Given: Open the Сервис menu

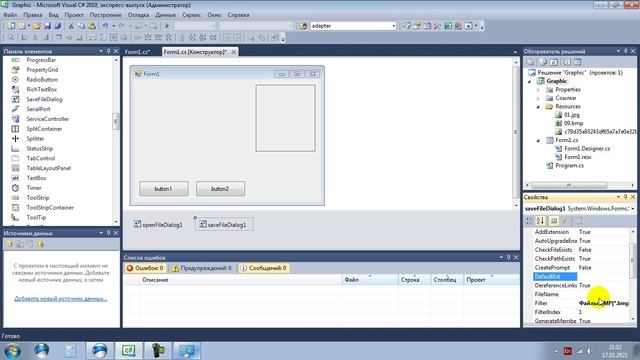Looking at the screenshot, I should pos(191,15).
